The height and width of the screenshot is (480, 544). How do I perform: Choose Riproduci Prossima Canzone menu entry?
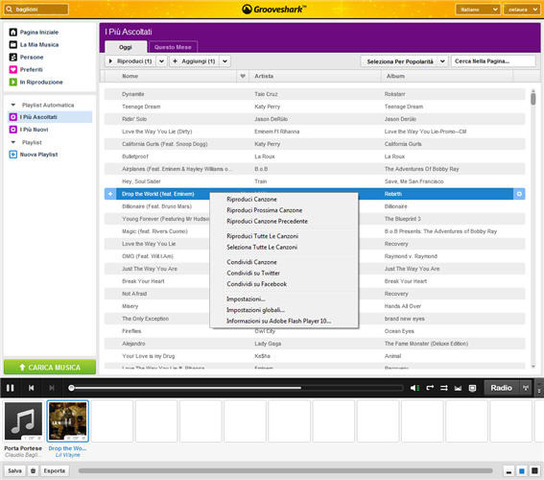pyautogui.click(x=264, y=211)
